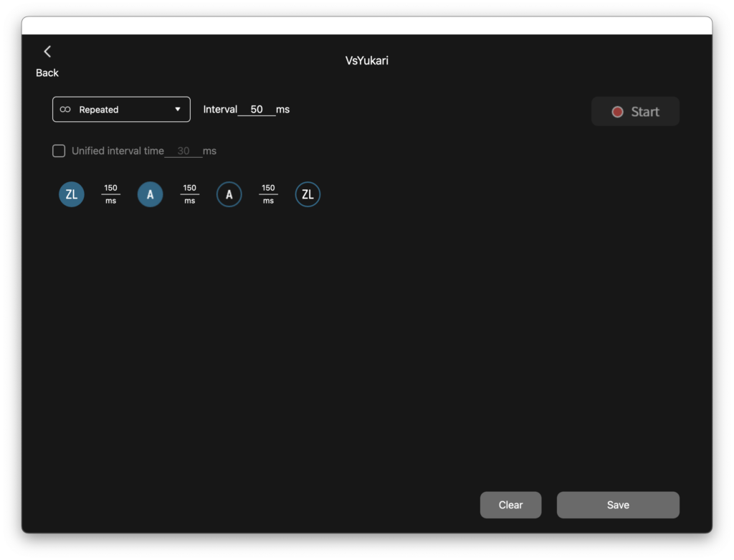Edit the 150 ms delay between both A icons
The image size is (734, 560).
[189, 189]
